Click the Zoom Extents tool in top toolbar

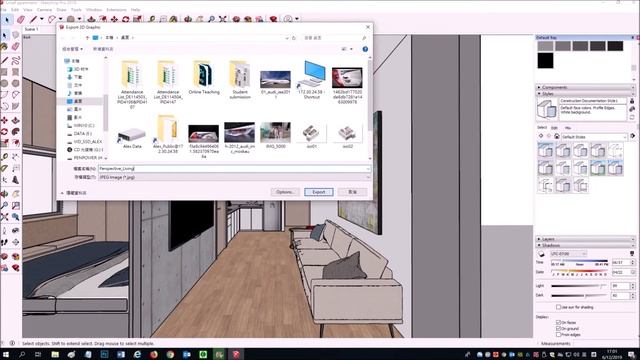tap(223, 19)
